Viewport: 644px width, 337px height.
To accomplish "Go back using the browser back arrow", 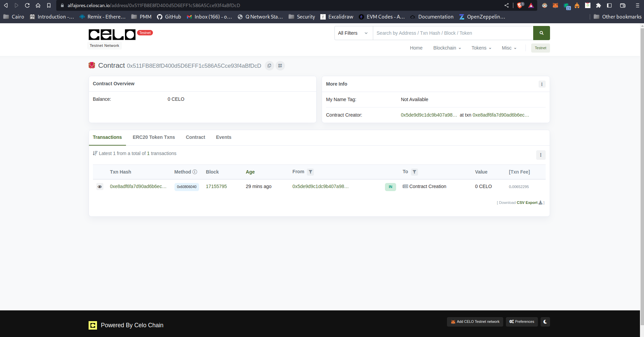I will pyautogui.click(x=6, y=5).
